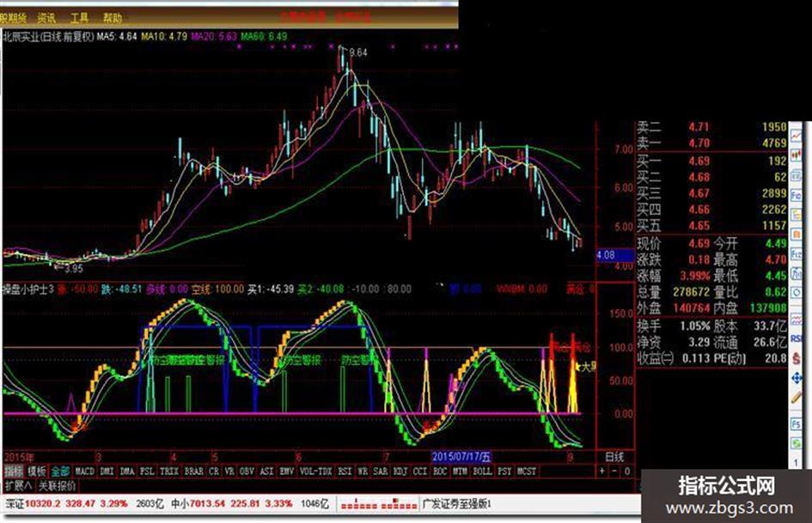Screen dimensions: 812x523
Task: Click the 0 reset button beside indicator tabs
Action: tap(626, 471)
